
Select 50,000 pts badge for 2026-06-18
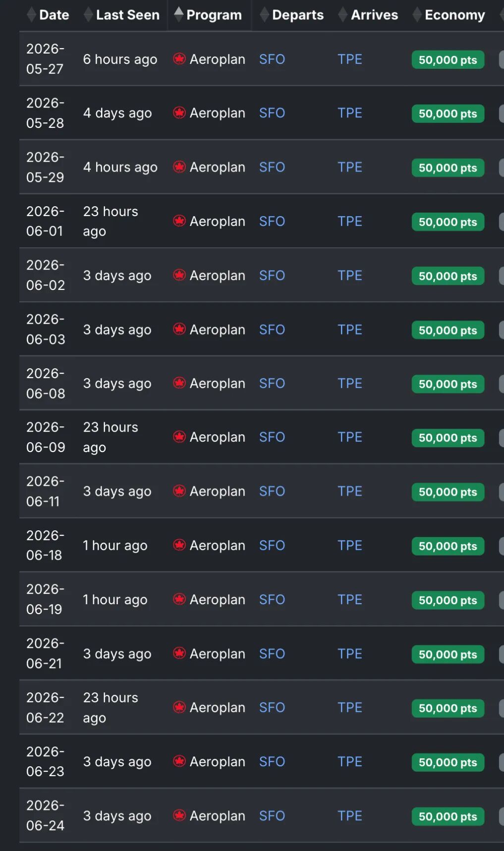pos(448,546)
